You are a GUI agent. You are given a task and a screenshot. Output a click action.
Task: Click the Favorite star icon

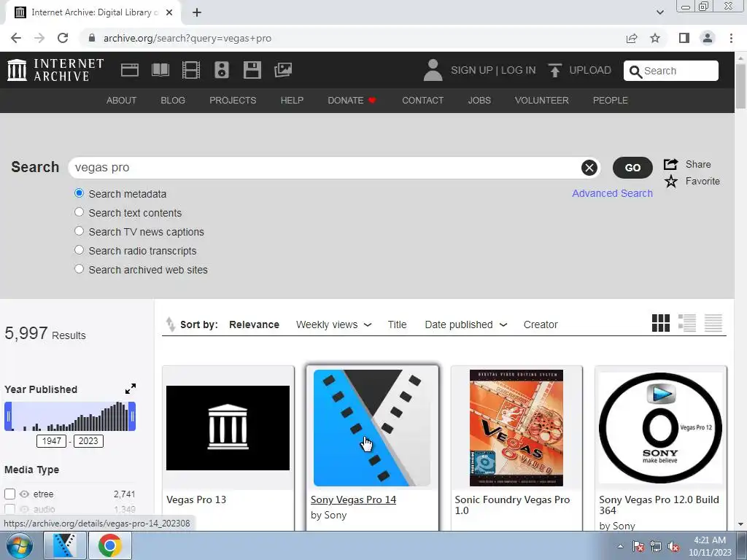(x=671, y=181)
